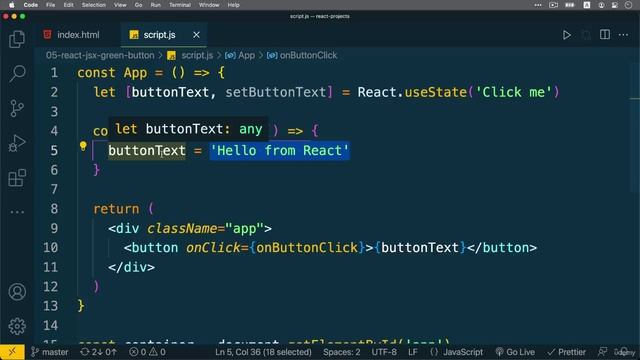640x360 pixels.
Task: Open the remote window indicator
Action: click(12, 352)
